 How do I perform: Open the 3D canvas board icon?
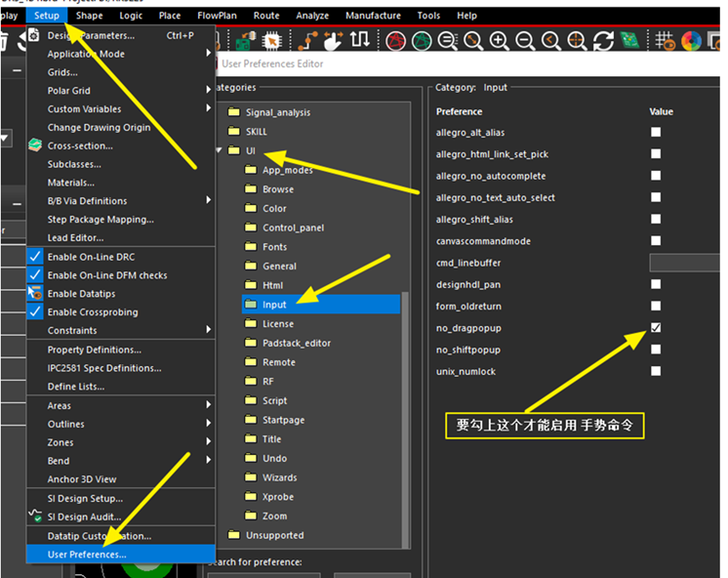629,41
